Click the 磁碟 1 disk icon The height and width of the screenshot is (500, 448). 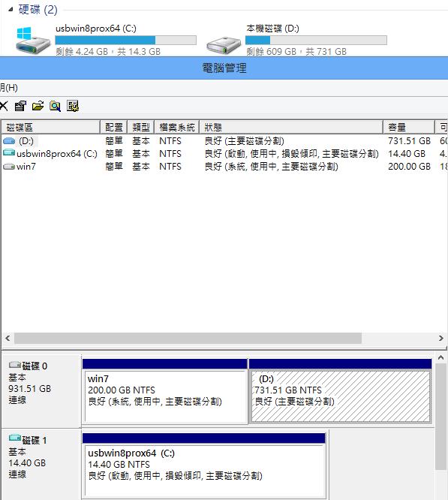coord(15,437)
